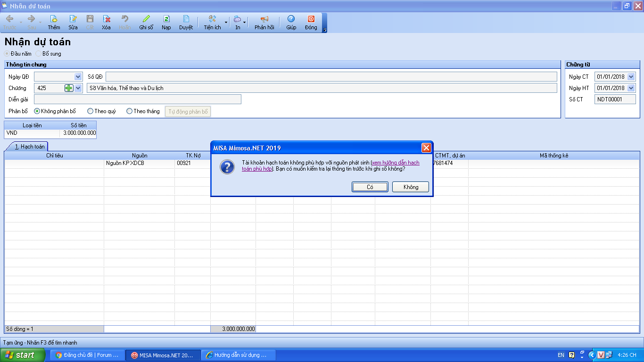The image size is (644, 362).
Task: Select the Theo quý radio option
Action: [x=91, y=111]
